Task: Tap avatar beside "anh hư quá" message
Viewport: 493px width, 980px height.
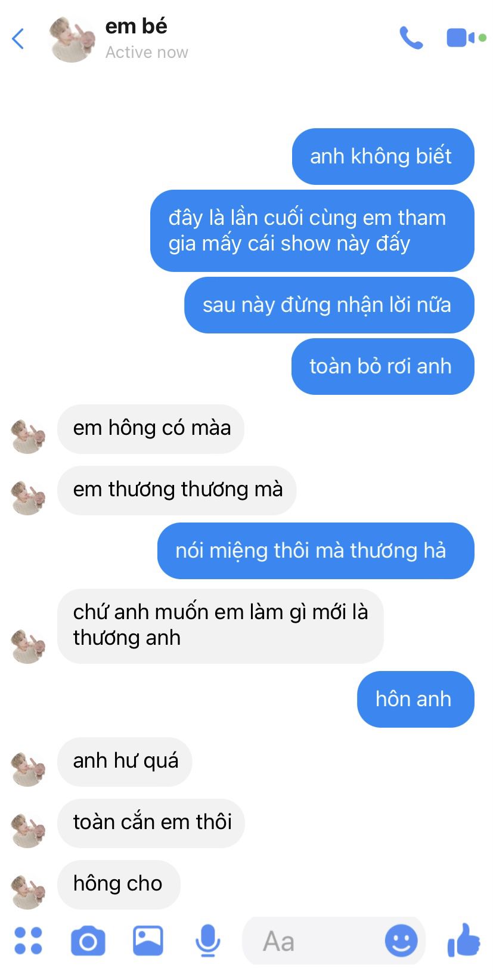Action: click(x=28, y=769)
